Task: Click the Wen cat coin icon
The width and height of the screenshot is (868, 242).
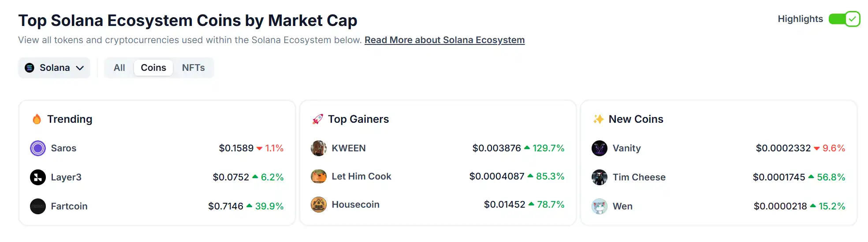Action: 599,206
